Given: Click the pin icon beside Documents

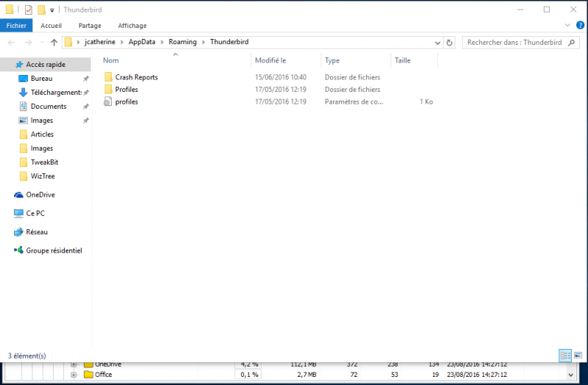Looking at the screenshot, I should (x=86, y=107).
